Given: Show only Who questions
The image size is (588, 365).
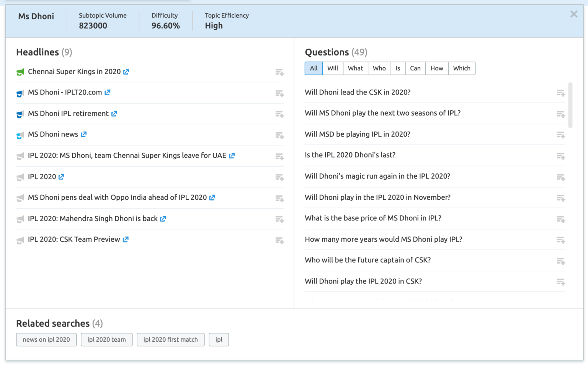Looking at the screenshot, I should pos(379,68).
